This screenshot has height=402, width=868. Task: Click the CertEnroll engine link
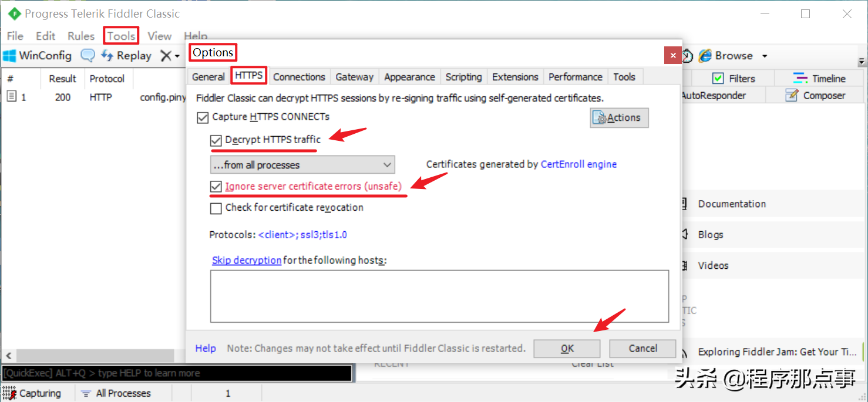tap(578, 164)
